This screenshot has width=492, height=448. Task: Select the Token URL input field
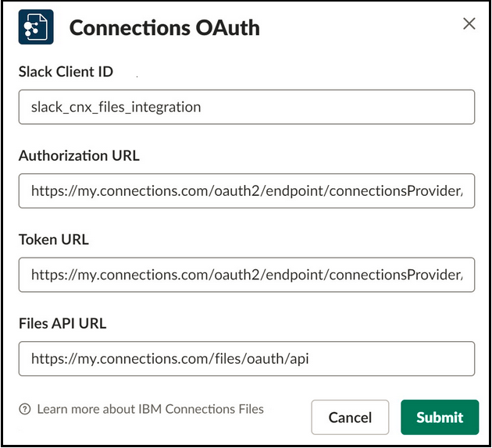(247, 275)
